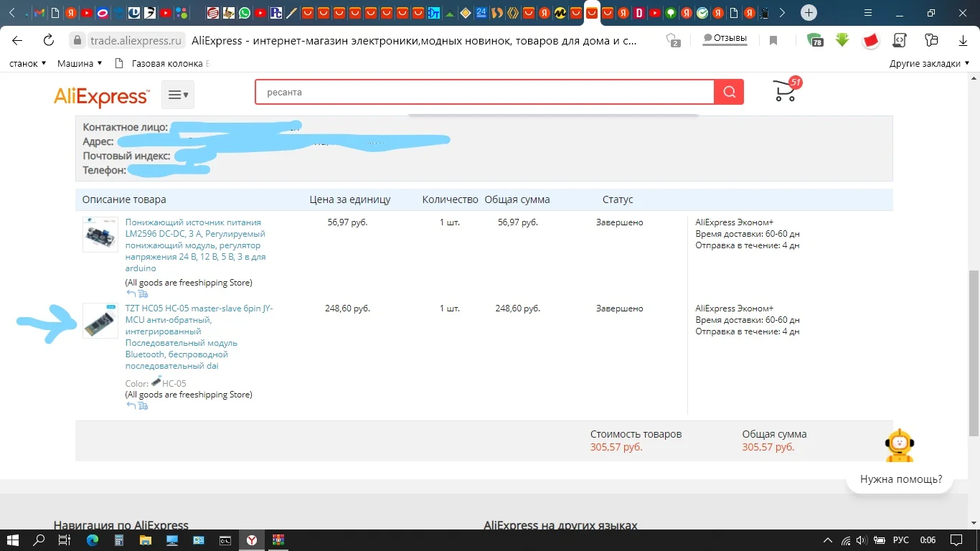Open File Explorer from the taskbar
The image size is (980, 551).
(x=146, y=540)
